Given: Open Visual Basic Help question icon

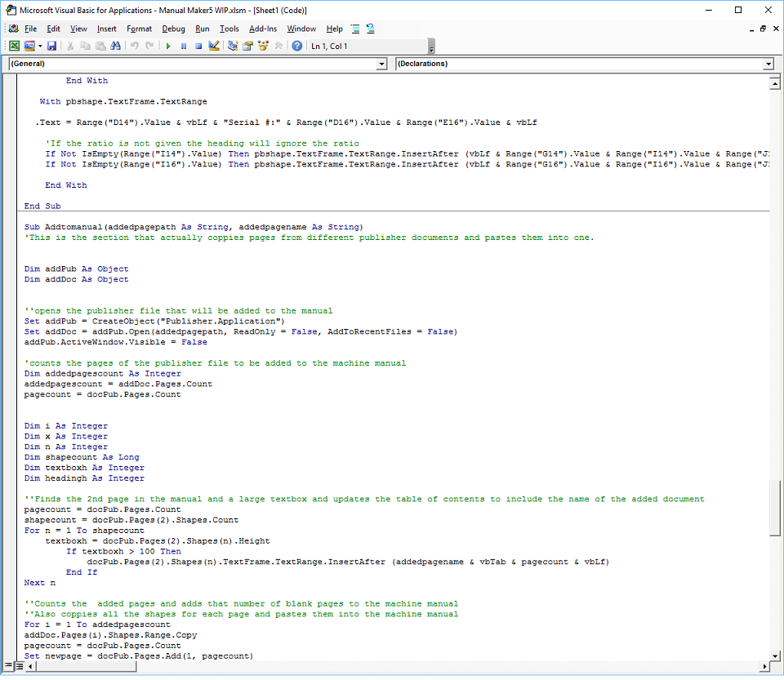Looking at the screenshot, I should [297, 47].
